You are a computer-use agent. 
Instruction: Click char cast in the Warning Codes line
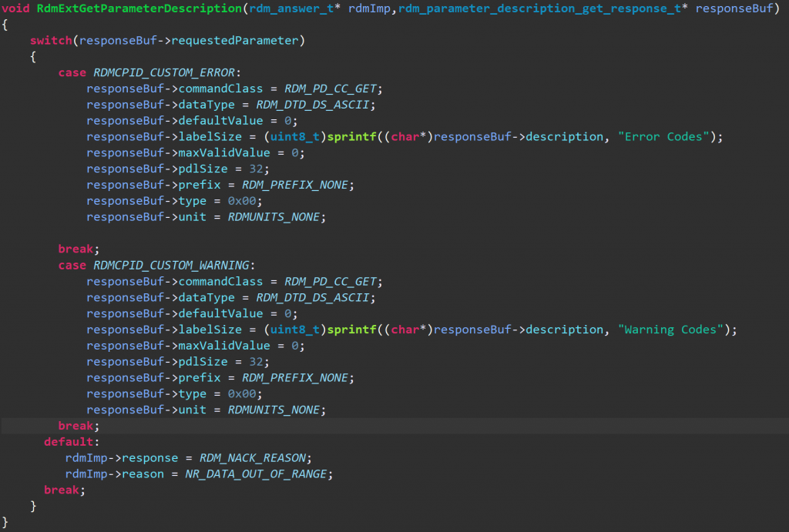[405, 330]
